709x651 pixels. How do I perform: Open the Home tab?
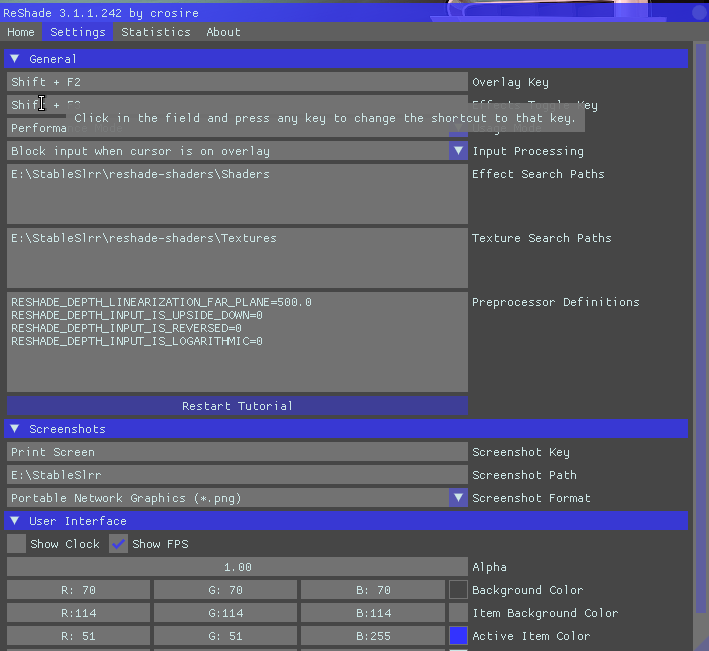21,32
